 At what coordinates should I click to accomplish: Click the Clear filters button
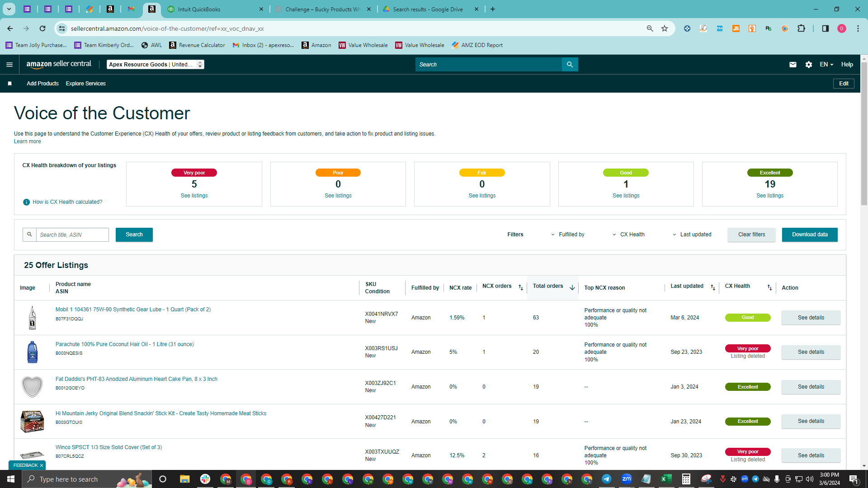pos(751,235)
